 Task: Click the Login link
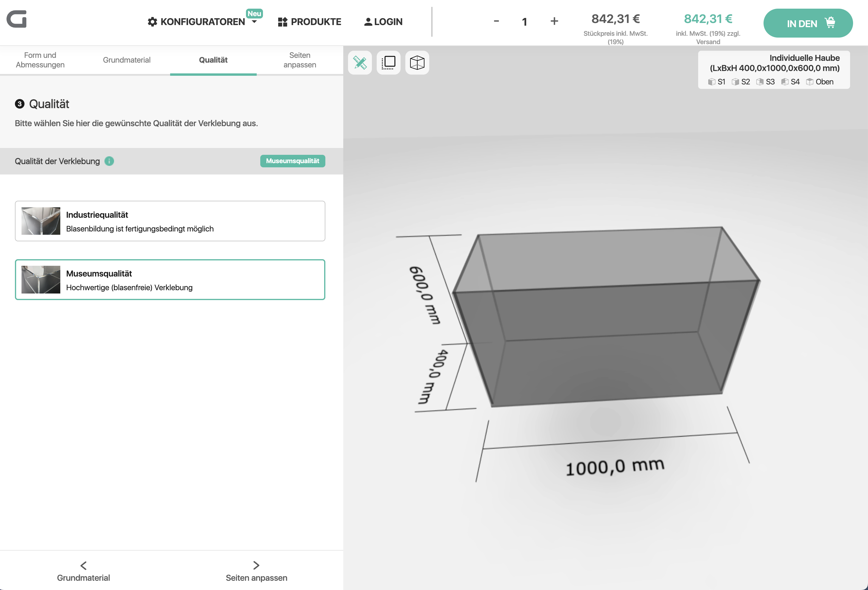pyautogui.click(x=383, y=22)
